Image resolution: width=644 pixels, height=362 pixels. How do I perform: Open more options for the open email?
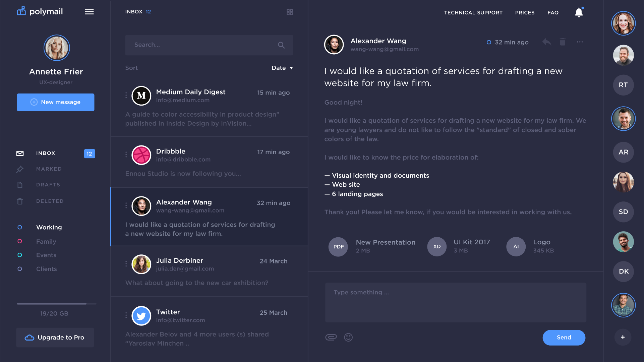click(580, 42)
